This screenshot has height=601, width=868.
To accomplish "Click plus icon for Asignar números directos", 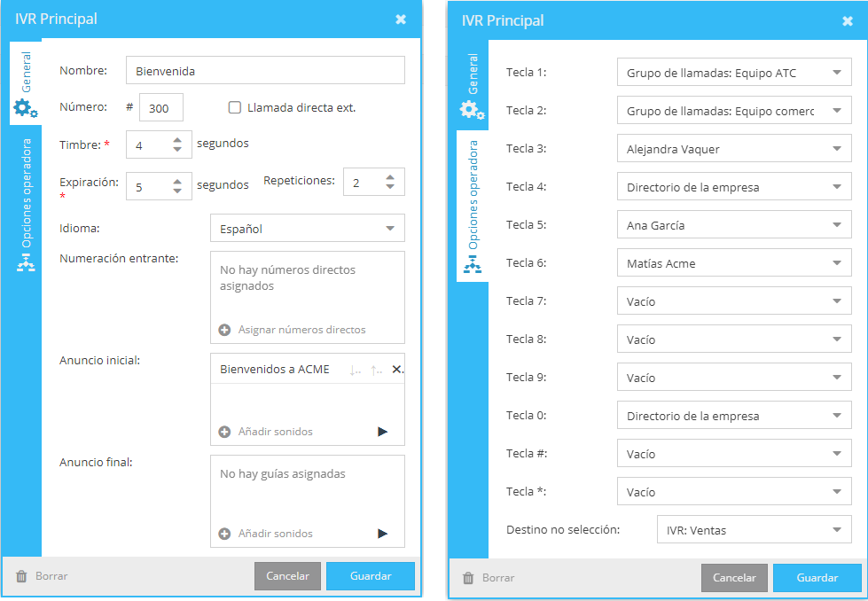I will pyautogui.click(x=224, y=330).
